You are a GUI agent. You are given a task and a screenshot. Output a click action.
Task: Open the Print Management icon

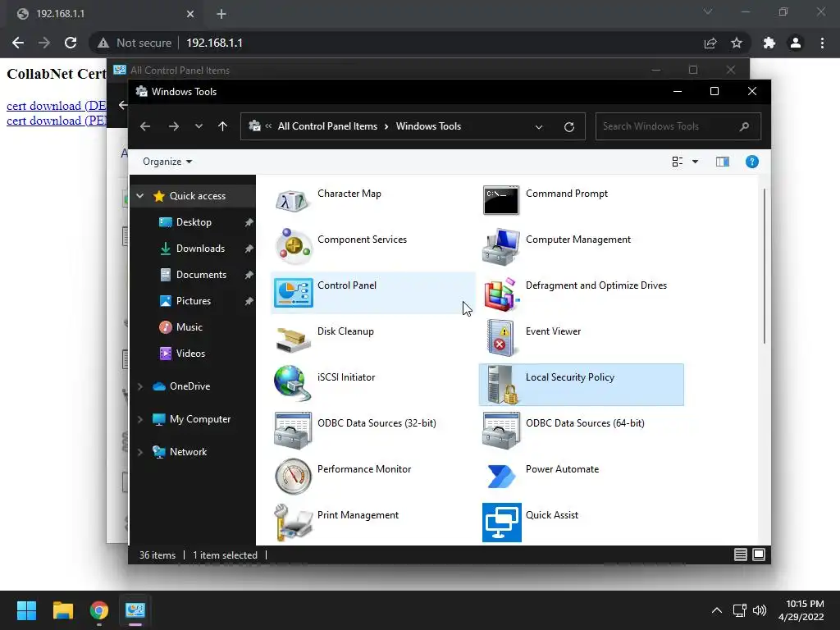coord(293,522)
